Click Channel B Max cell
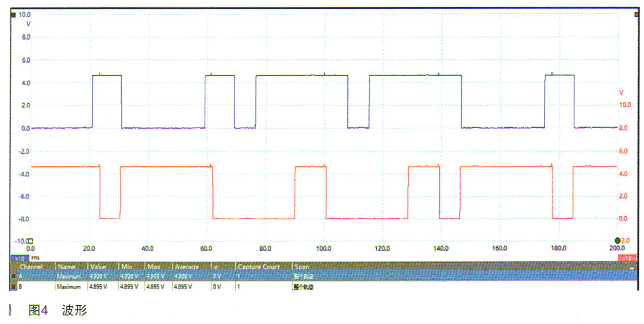Screen dimensions: 644x324 pyautogui.click(x=155, y=287)
